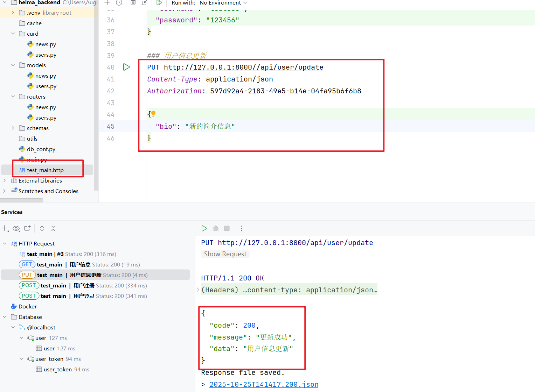The width and height of the screenshot is (535, 392).
Task: Open the saved response 2025-10-25T141417.200.json link
Action: pyautogui.click(x=264, y=384)
